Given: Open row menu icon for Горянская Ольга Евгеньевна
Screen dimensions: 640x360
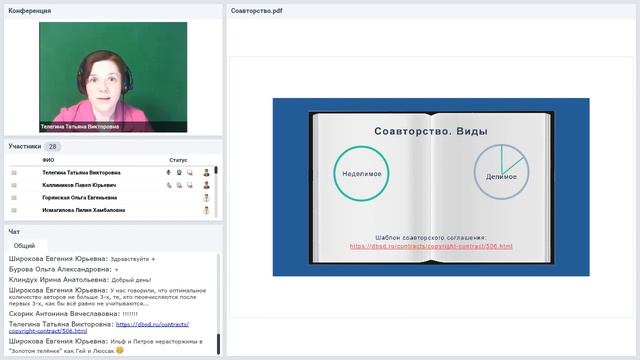Looking at the screenshot, I should point(14,198).
